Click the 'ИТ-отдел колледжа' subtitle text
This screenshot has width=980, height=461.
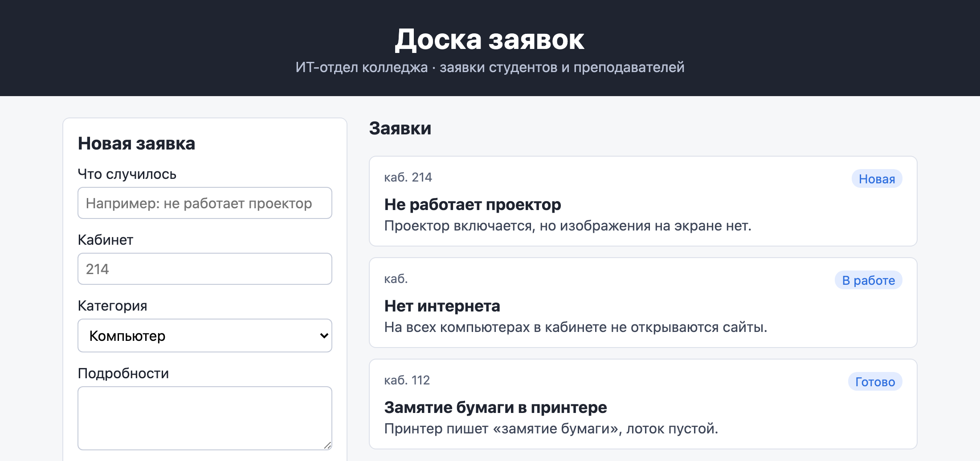(x=362, y=67)
